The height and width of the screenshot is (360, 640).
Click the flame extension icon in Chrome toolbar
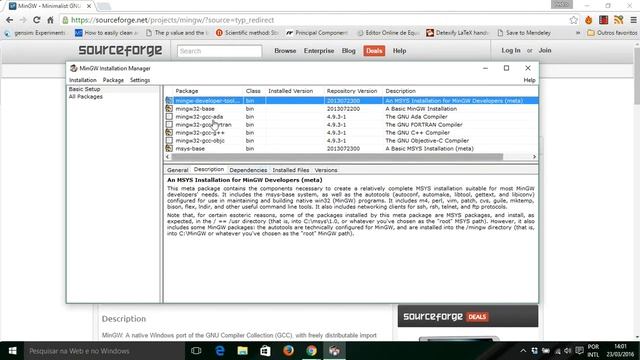coord(589,20)
